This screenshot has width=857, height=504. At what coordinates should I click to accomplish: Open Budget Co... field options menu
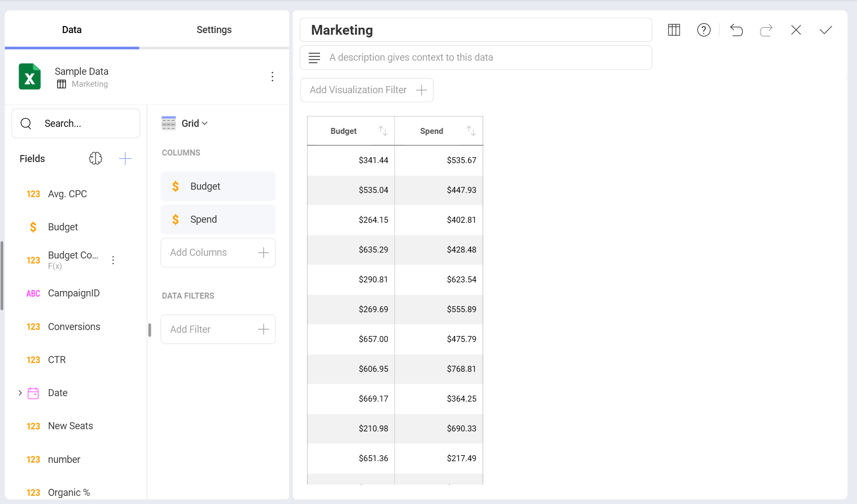[113, 260]
